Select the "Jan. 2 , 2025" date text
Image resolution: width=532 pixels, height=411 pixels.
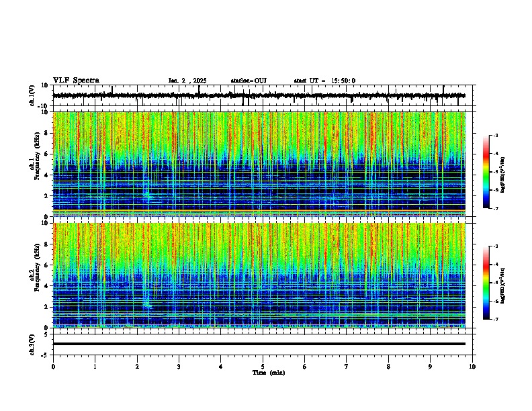(x=187, y=81)
